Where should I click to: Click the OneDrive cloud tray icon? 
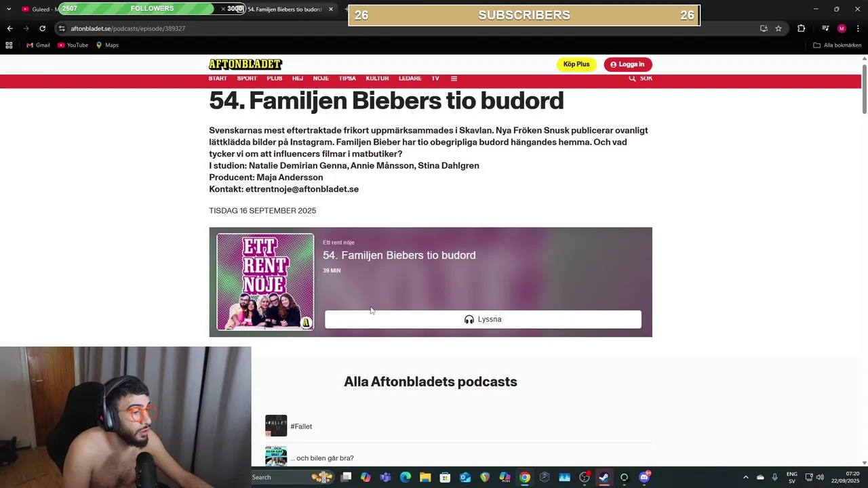pyautogui.click(x=760, y=477)
